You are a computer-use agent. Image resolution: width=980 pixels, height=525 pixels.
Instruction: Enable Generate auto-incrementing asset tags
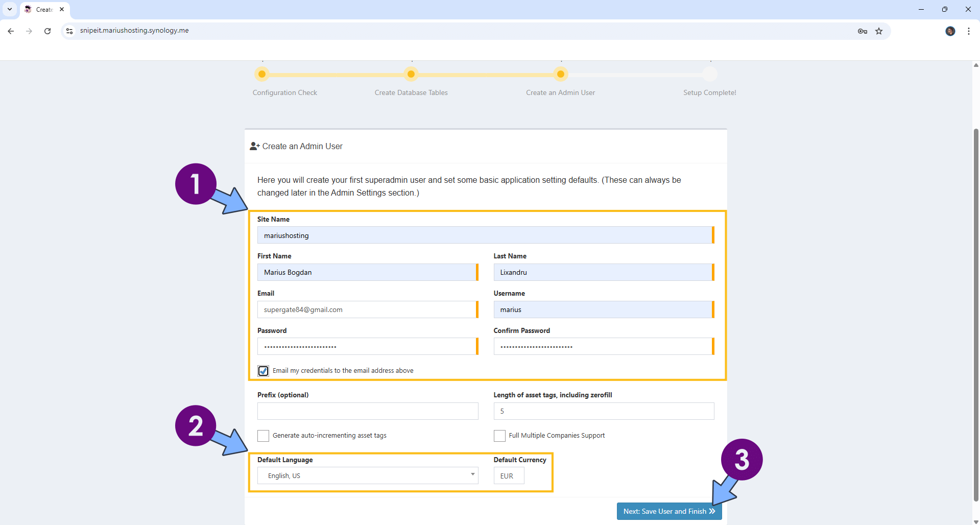coord(263,436)
